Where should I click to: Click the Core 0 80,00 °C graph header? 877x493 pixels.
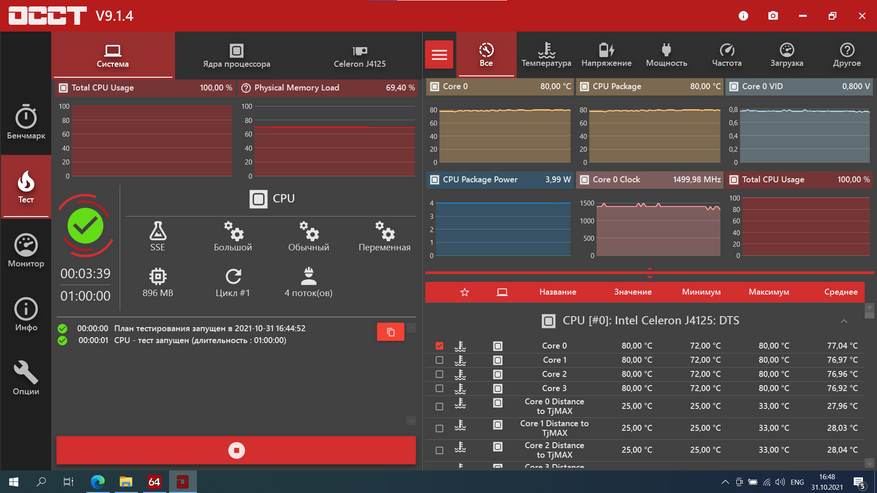[499, 87]
